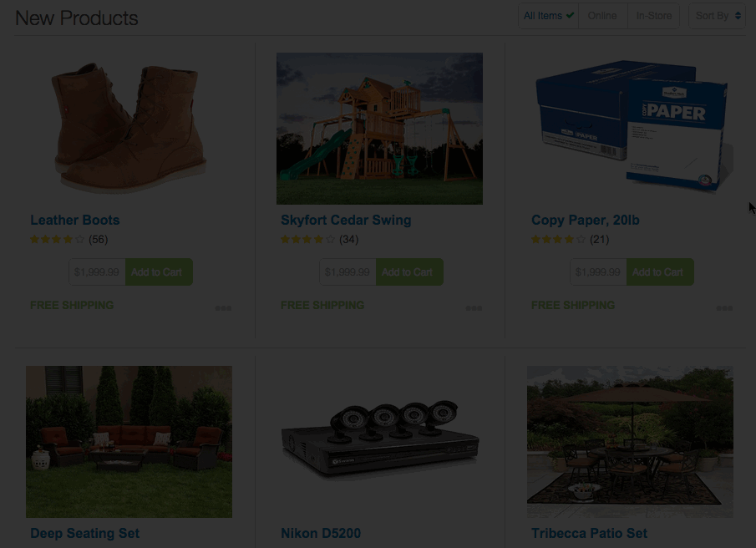Open more options dots on Copy Paper card

click(x=724, y=308)
